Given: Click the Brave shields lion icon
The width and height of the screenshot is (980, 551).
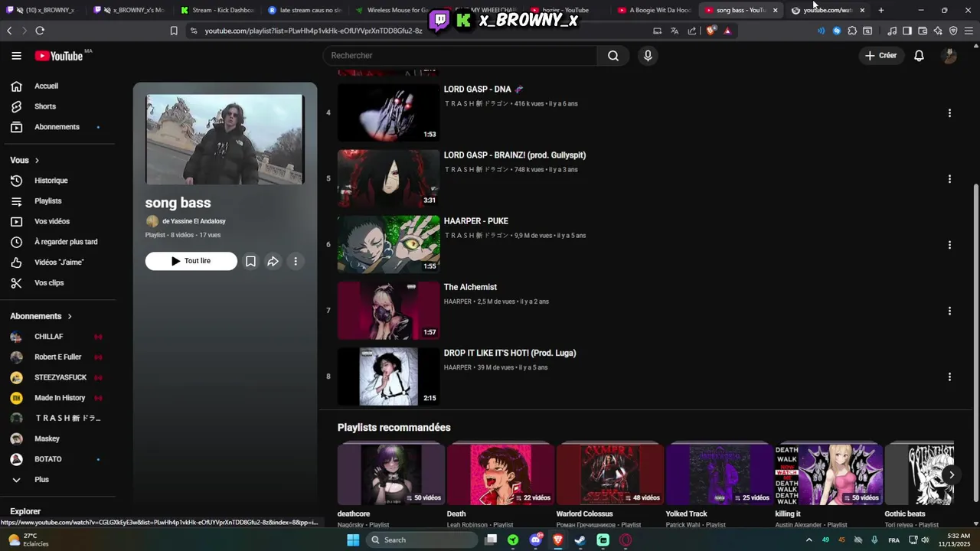Looking at the screenshot, I should (x=711, y=31).
